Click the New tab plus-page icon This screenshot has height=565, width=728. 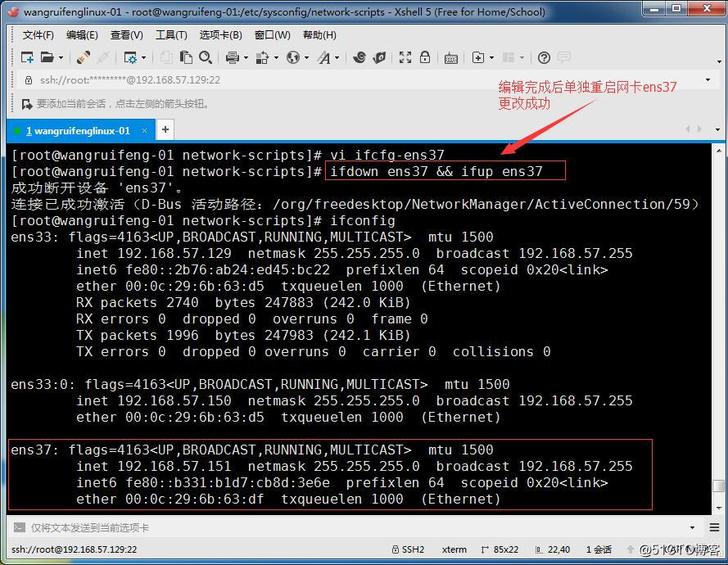tap(478, 57)
